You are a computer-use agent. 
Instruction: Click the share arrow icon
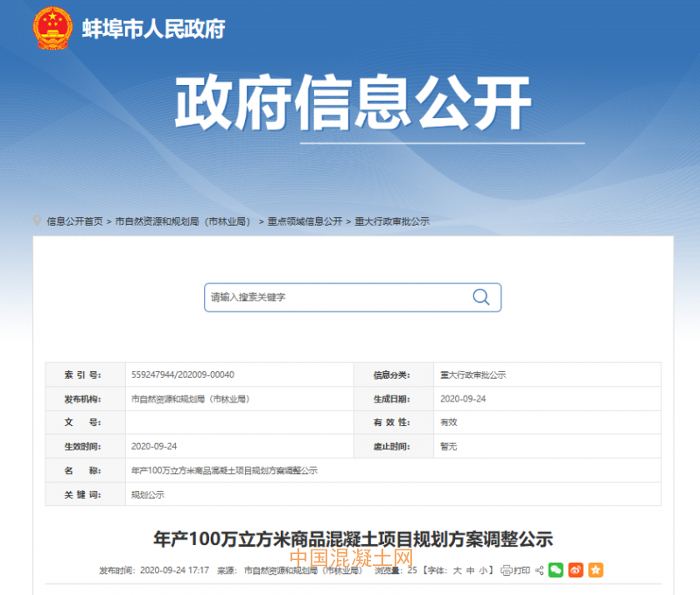tap(539, 570)
